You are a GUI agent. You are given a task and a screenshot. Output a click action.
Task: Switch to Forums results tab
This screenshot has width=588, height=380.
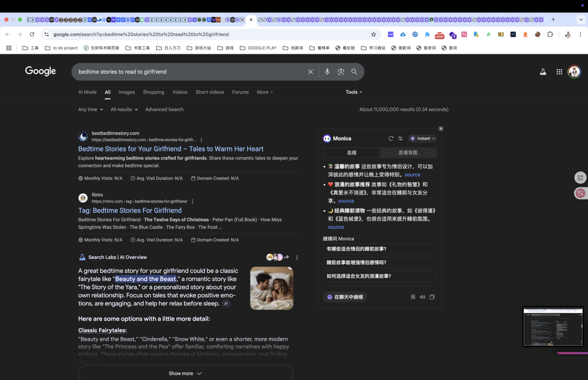[241, 92]
